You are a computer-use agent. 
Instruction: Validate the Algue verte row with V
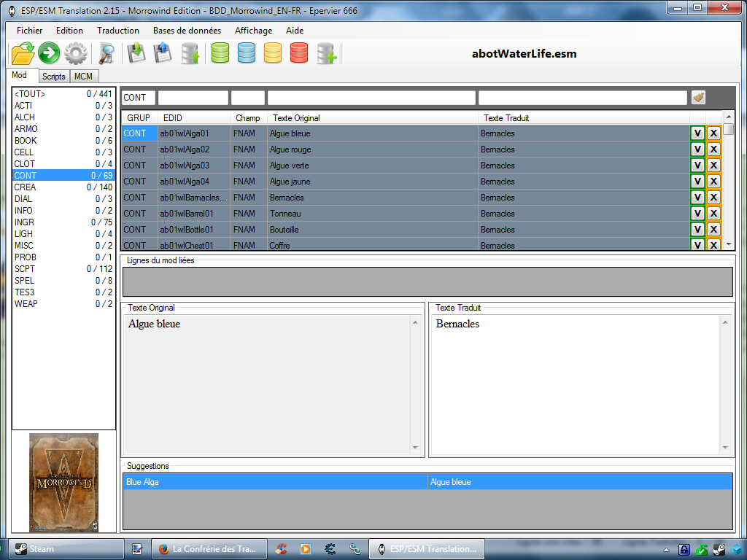[697, 166]
